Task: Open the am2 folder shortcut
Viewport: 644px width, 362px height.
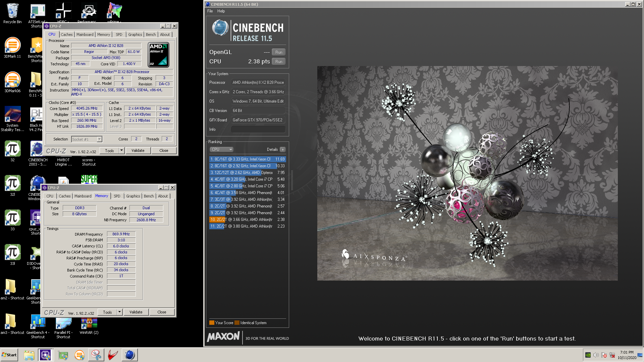Action: (x=12, y=289)
